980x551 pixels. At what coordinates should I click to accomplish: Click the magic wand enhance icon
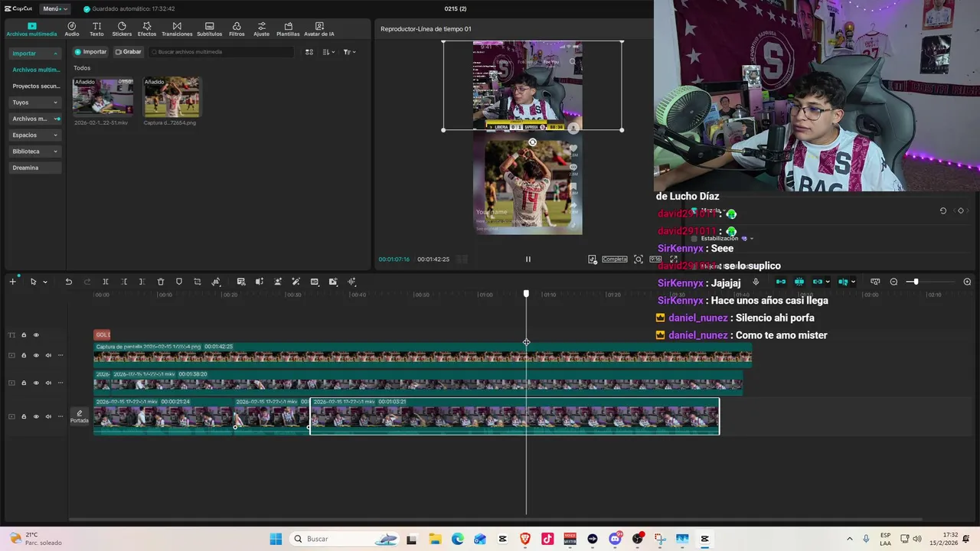tap(296, 282)
